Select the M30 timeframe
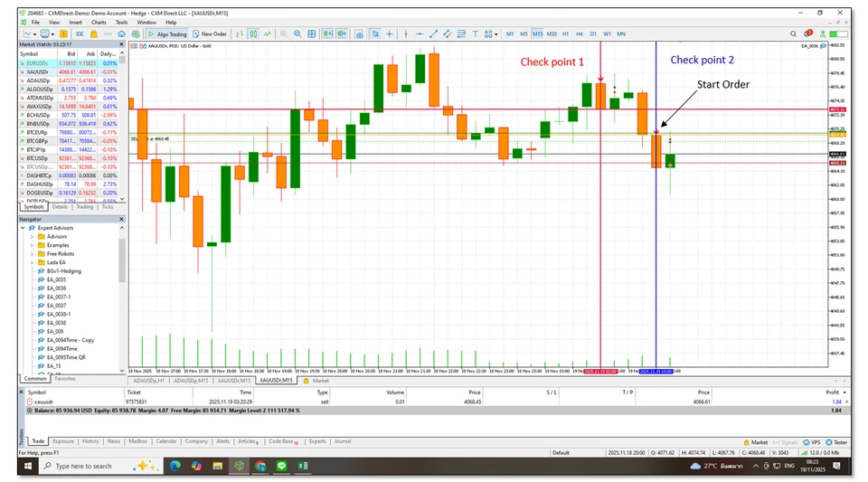This screenshot has height=482, width=868. [552, 33]
